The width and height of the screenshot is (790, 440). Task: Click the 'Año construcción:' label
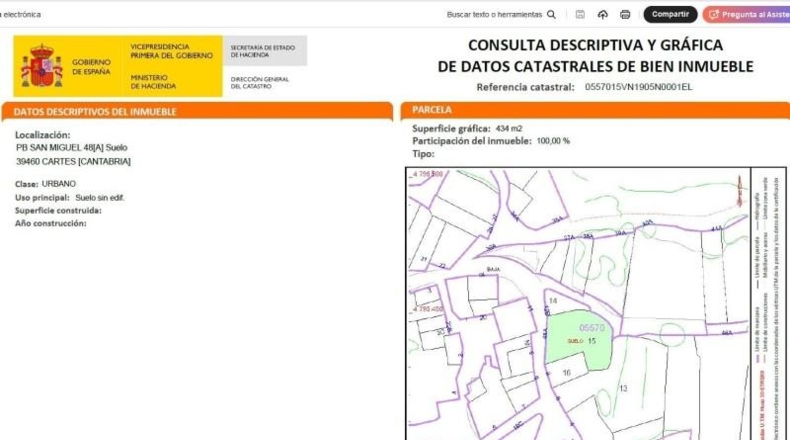[51, 223]
